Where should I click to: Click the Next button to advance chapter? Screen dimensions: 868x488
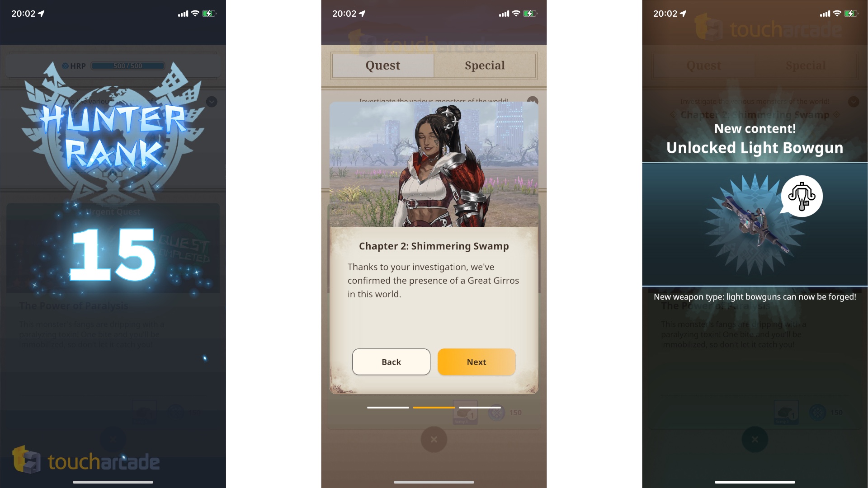point(476,361)
